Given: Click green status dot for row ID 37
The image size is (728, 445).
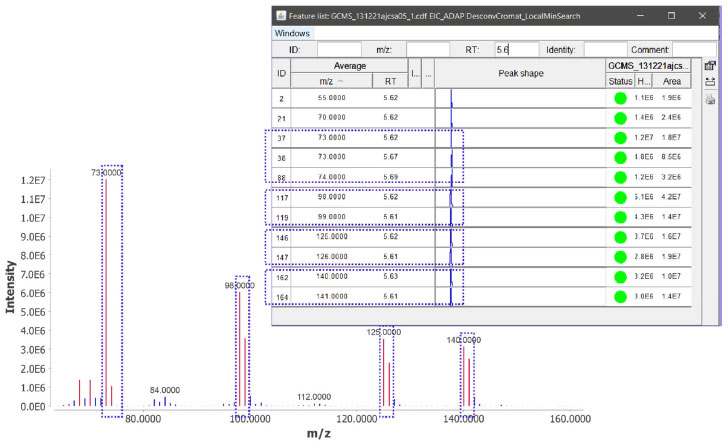Looking at the screenshot, I should (x=619, y=138).
